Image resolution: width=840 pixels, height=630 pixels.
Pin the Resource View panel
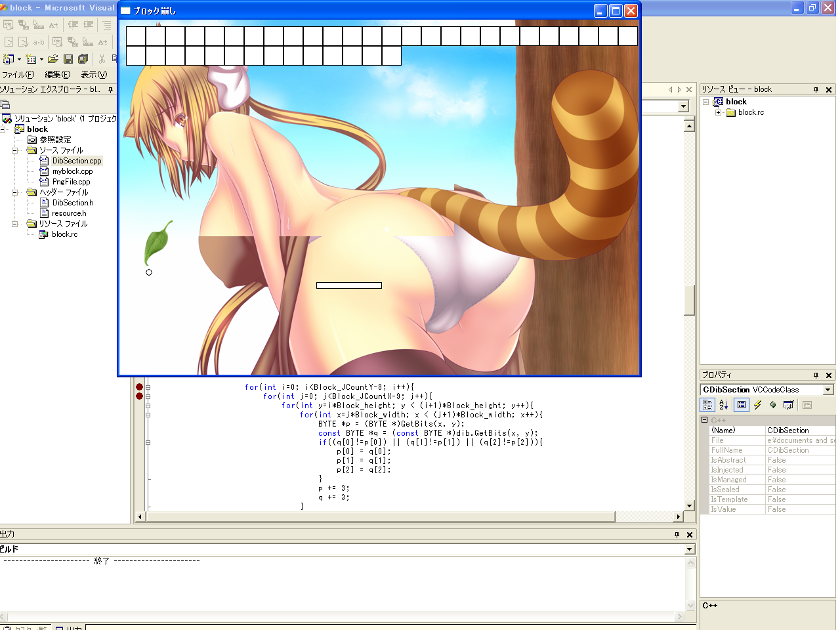click(x=816, y=90)
